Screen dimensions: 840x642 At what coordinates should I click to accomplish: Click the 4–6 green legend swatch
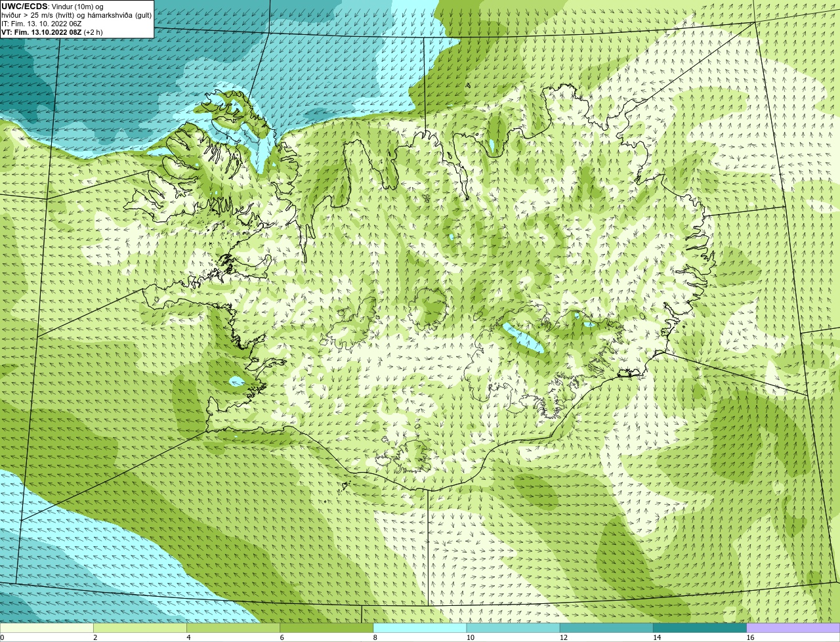[x=234, y=628]
